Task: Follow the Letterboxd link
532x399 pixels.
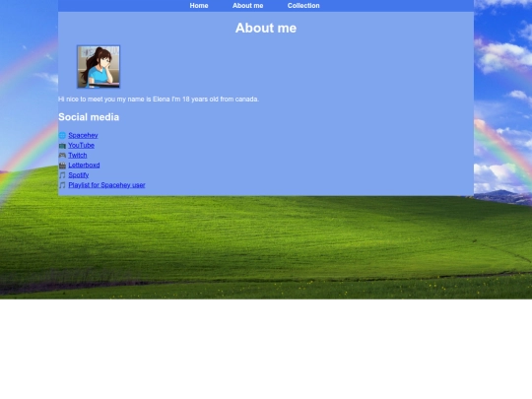Action: pyautogui.click(x=84, y=166)
